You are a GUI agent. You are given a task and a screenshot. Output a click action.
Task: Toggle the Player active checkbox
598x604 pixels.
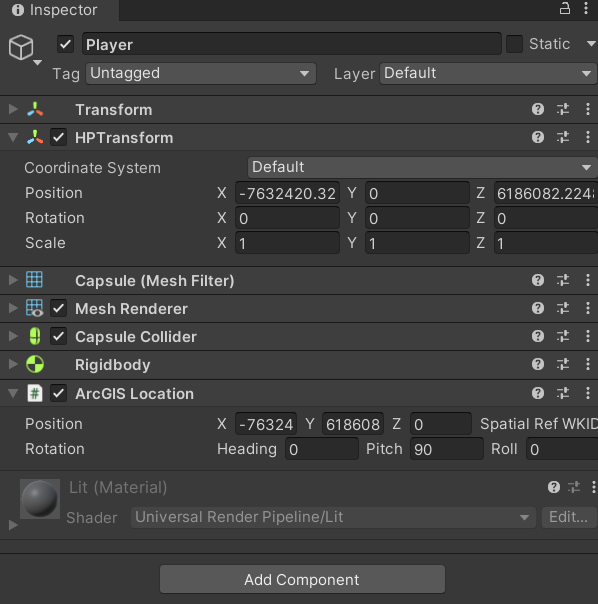[x=66, y=44]
